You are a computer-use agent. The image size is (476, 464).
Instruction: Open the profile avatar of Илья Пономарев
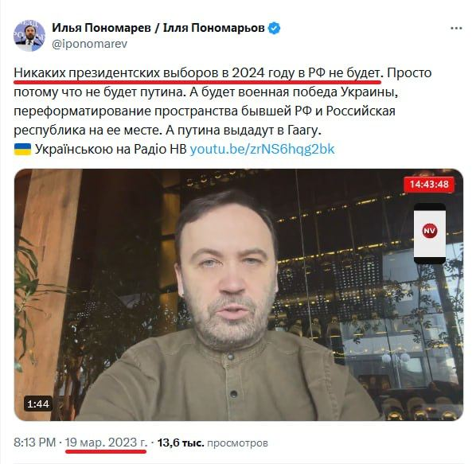point(29,36)
